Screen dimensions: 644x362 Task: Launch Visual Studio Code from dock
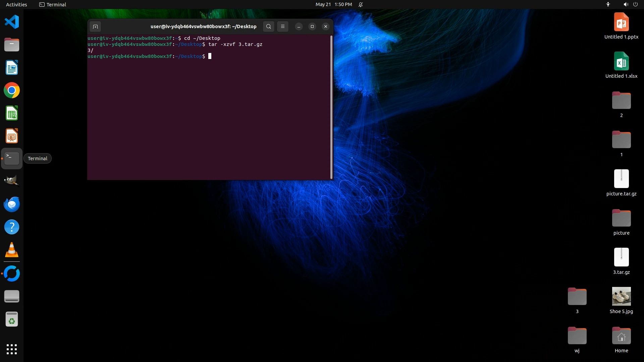pos(12,22)
